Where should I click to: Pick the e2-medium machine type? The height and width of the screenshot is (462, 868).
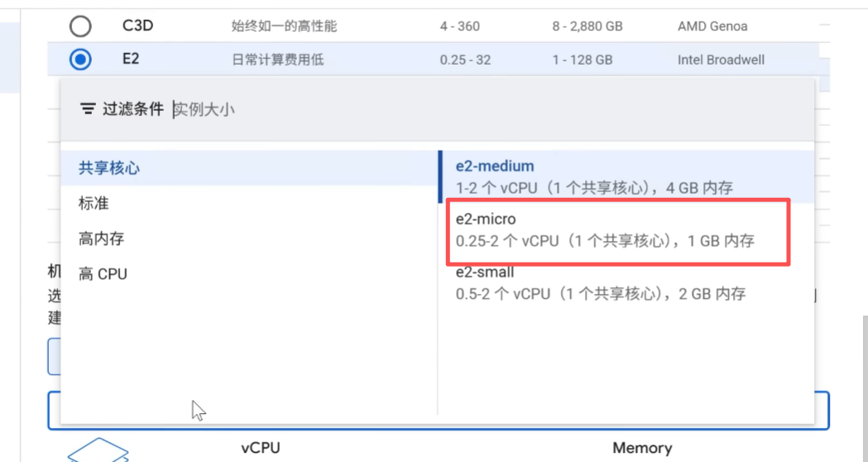point(593,176)
